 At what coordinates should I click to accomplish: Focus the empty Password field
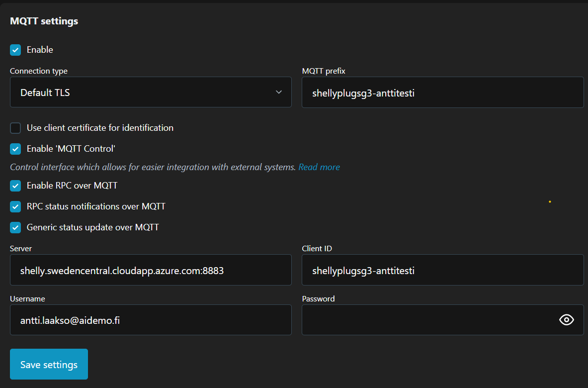427,320
